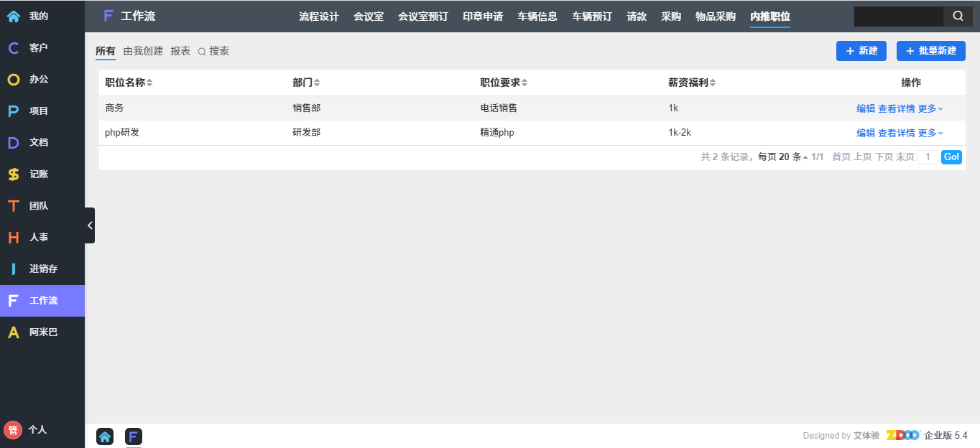Viewport: 980px width, 448px height.
Task: Collapse the left sidebar with arrow handle
Action: 90,225
